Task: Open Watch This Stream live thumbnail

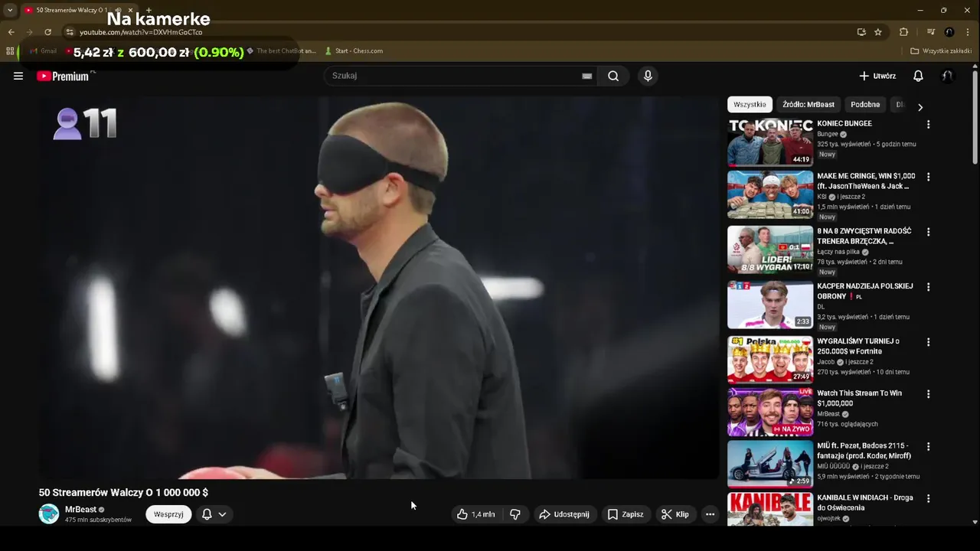Action: (770, 412)
